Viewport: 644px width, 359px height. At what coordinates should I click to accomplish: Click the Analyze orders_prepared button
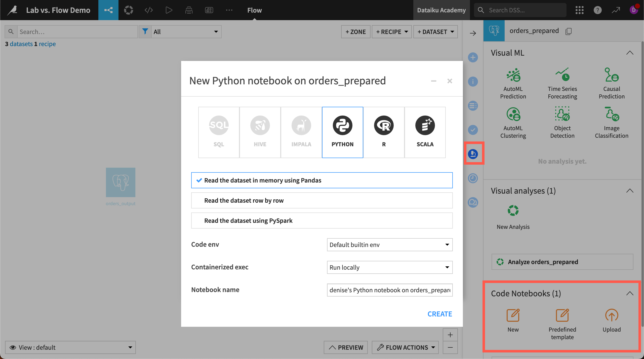point(562,262)
